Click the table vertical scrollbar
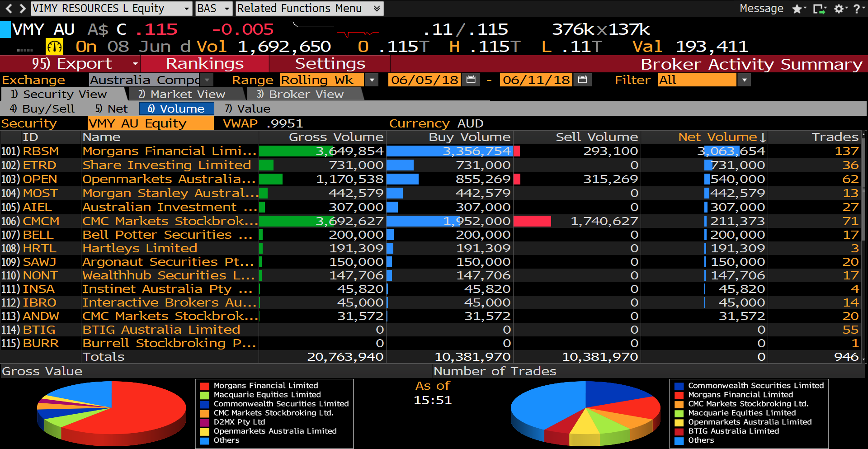 click(x=864, y=246)
